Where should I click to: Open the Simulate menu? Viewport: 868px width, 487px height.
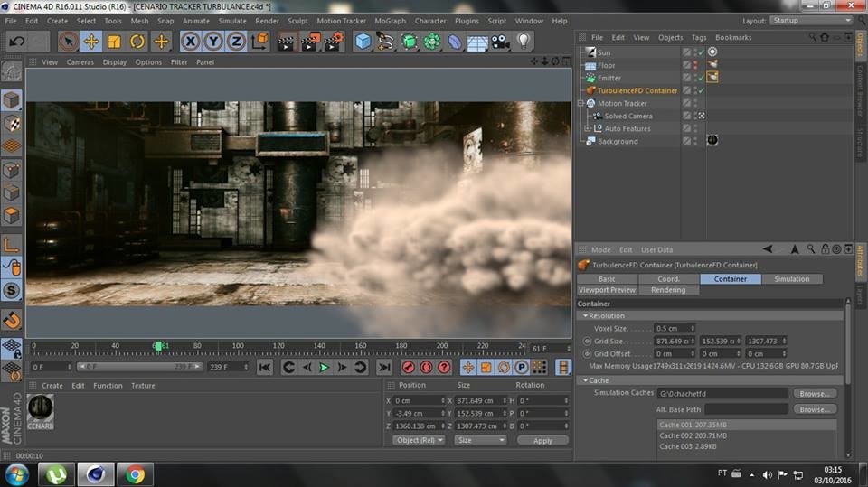click(x=232, y=21)
